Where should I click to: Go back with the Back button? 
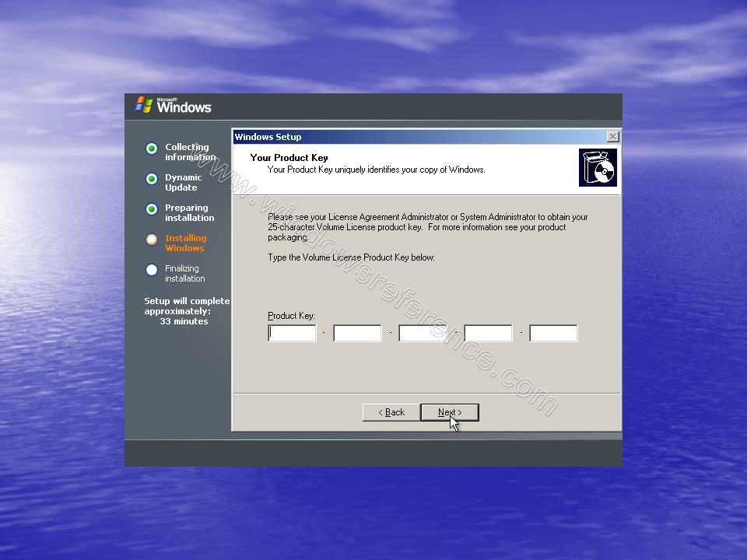[x=391, y=412]
